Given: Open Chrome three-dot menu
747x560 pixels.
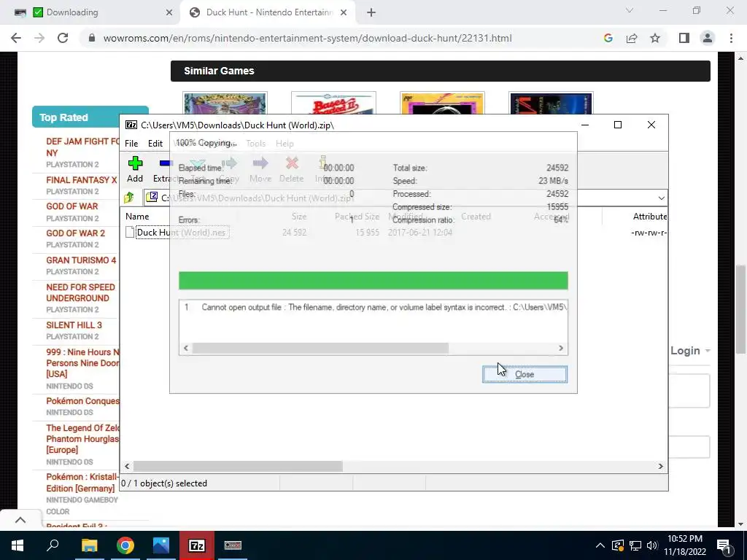Looking at the screenshot, I should 731,38.
